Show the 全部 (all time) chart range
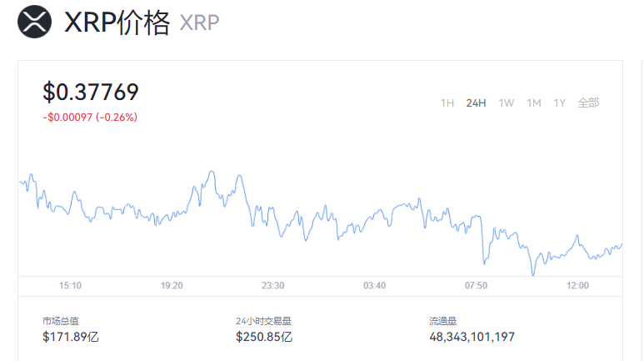644x361 pixels. [588, 103]
